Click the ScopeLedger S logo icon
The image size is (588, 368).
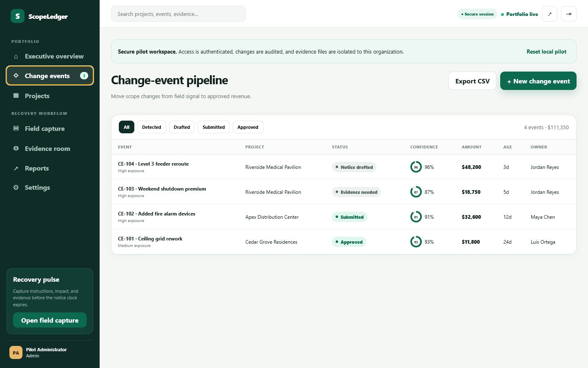(18, 16)
